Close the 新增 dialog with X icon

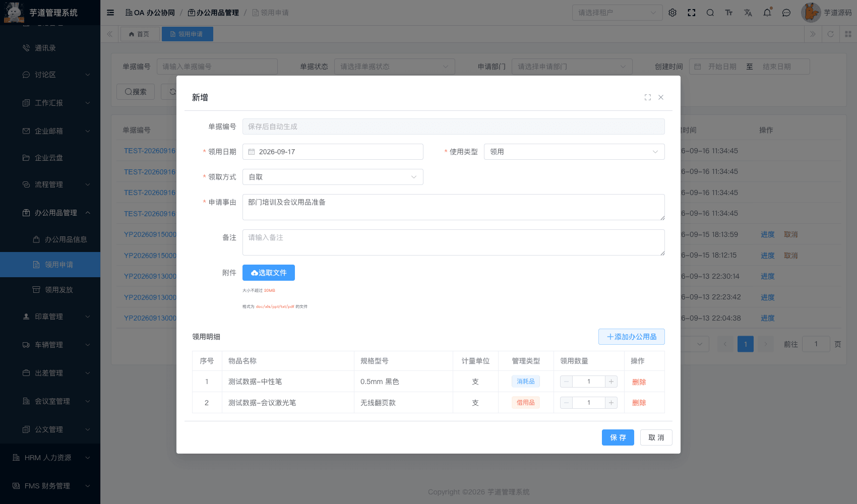[x=661, y=97]
